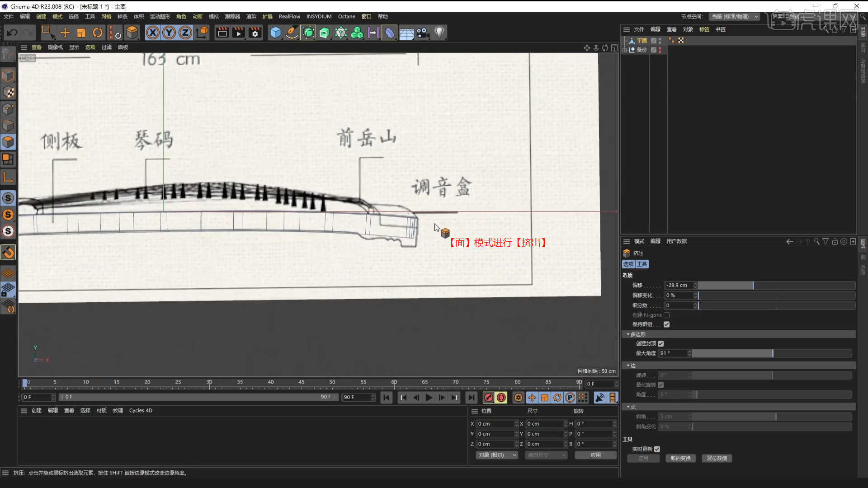Open the Spline Pen tool
Viewport: 868px width, 488px height.
[x=292, y=33]
